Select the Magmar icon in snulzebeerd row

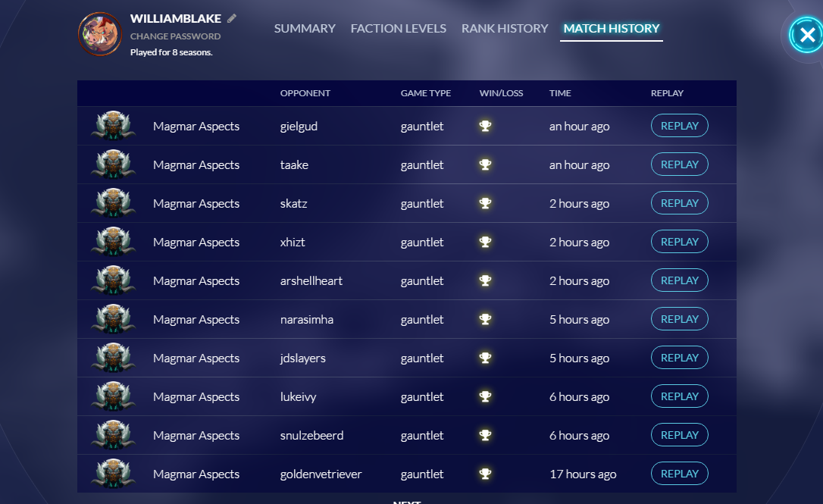tap(114, 435)
